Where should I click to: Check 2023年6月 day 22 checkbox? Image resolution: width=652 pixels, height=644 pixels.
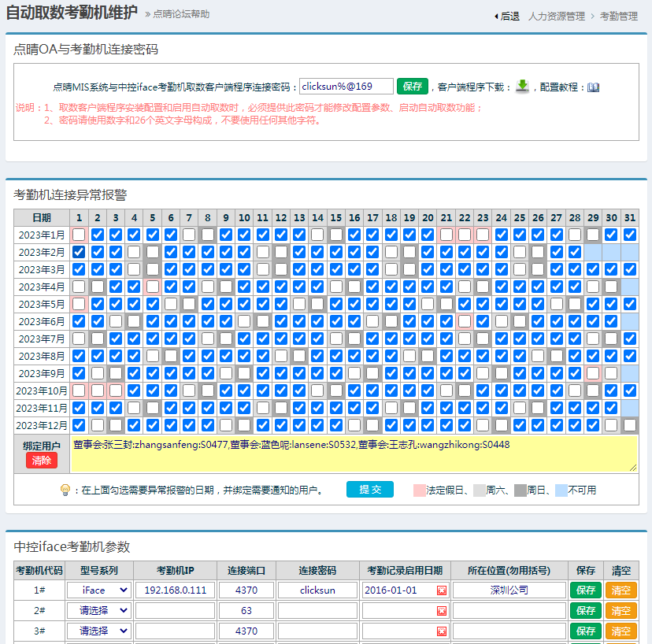[x=465, y=321]
